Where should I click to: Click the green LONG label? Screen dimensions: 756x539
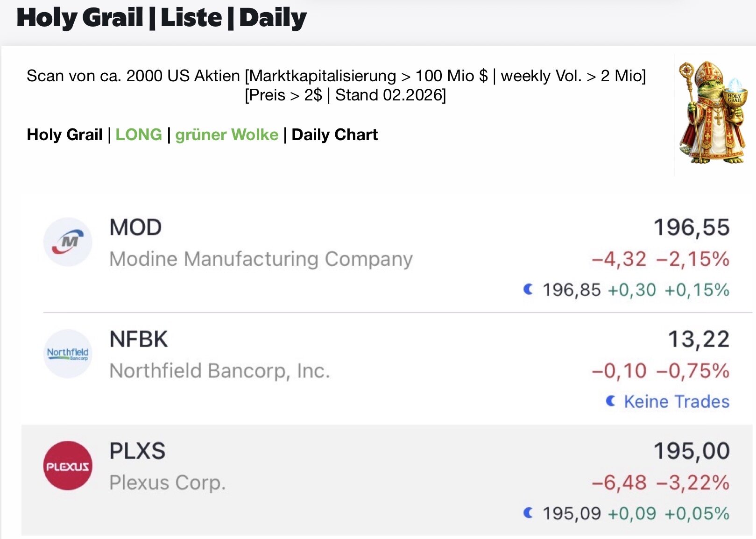139,135
